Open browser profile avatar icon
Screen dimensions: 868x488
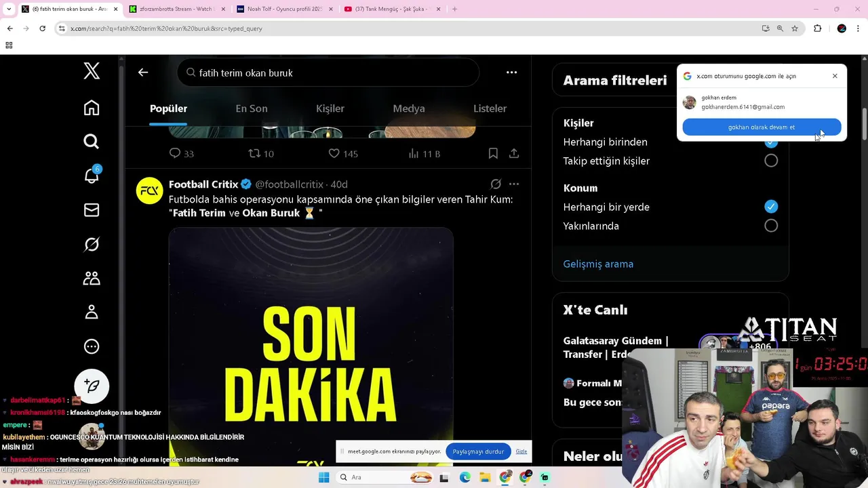pyautogui.click(x=842, y=28)
